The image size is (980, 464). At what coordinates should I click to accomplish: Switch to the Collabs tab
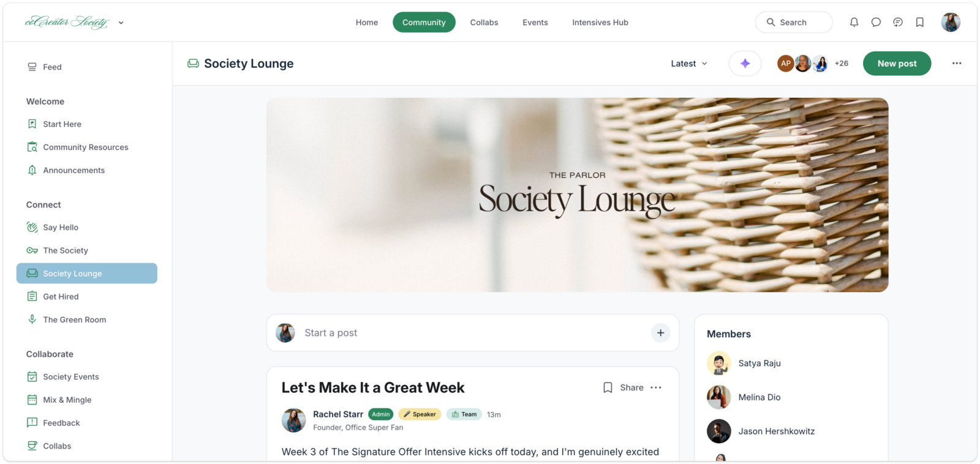484,22
